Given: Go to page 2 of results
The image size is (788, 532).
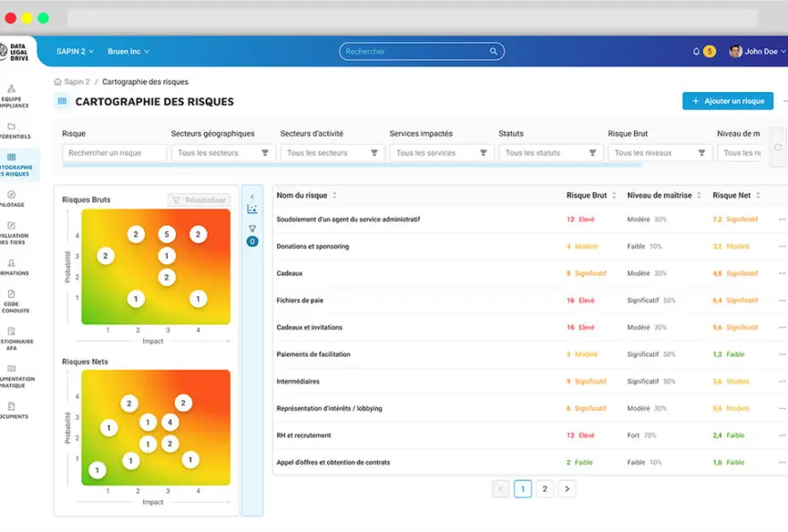Looking at the screenshot, I should click(x=545, y=488).
